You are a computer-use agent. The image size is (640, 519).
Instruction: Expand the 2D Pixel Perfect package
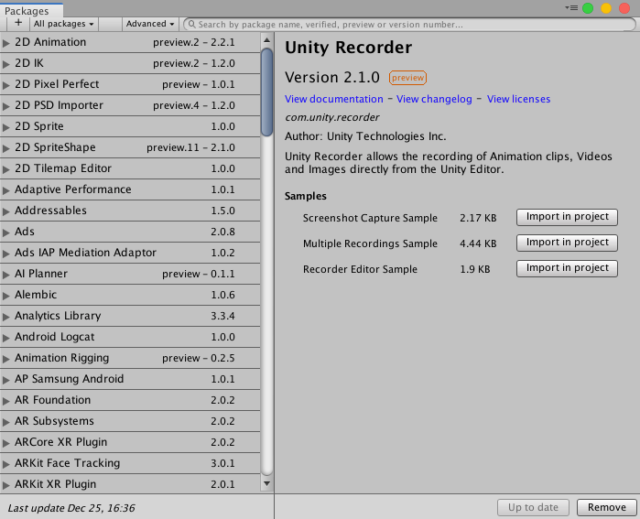tap(6, 85)
